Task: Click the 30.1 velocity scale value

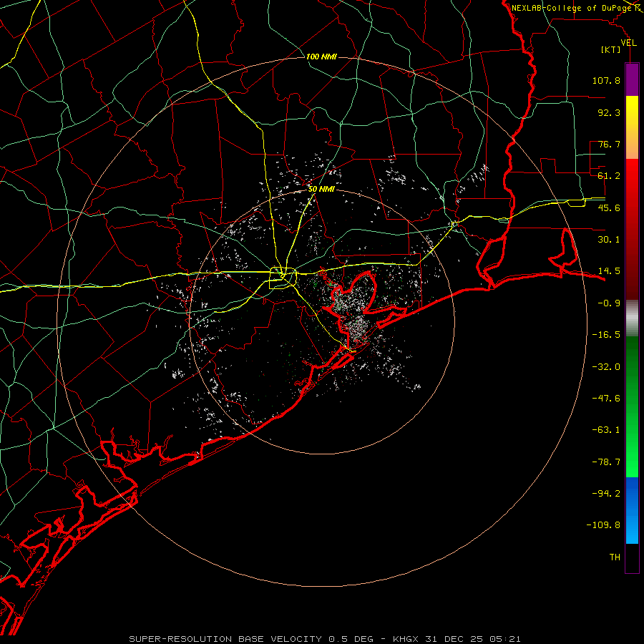Action: [609, 240]
